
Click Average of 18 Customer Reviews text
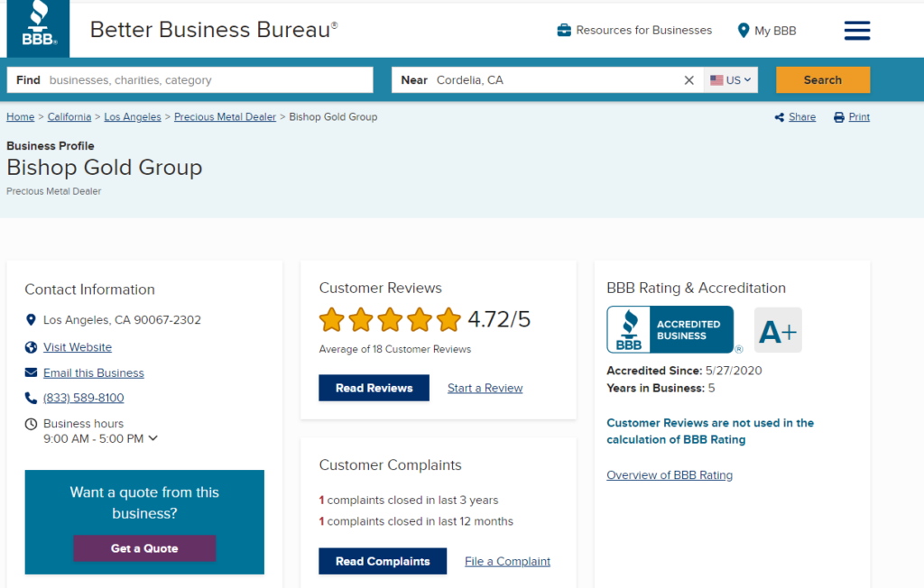pos(395,349)
